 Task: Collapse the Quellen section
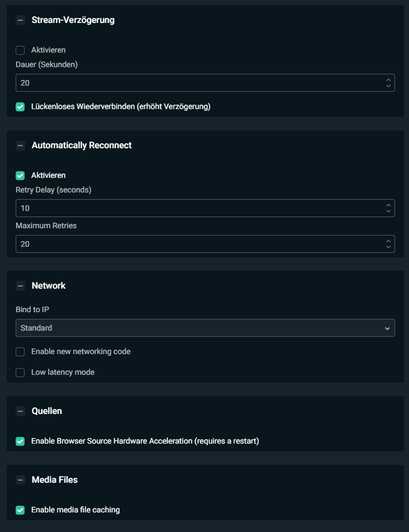(20, 411)
